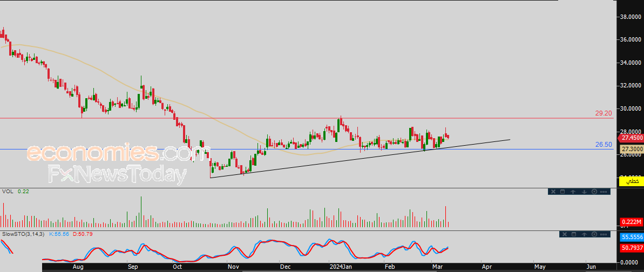Click the yellow Arabic scale label
Image resolution: width=644 pixels, height=272 pixels.
(631, 181)
